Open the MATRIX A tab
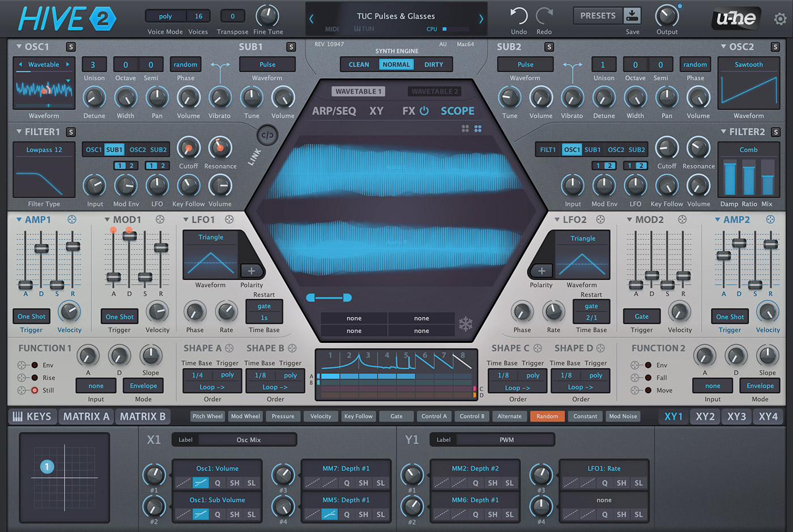 coord(86,416)
